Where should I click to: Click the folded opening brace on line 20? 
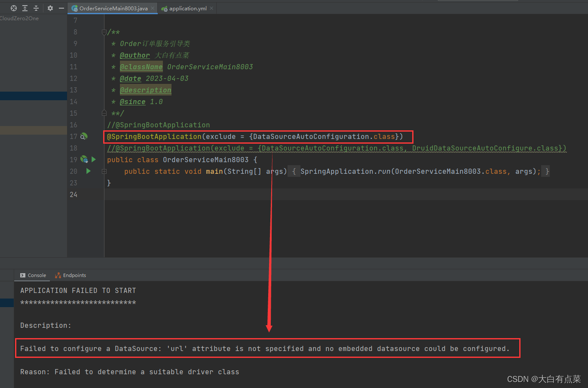click(x=294, y=171)
